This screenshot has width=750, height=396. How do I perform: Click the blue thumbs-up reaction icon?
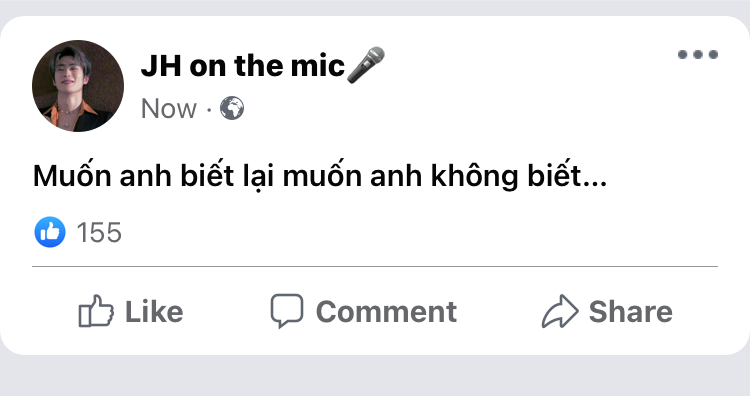coord(50,232)
